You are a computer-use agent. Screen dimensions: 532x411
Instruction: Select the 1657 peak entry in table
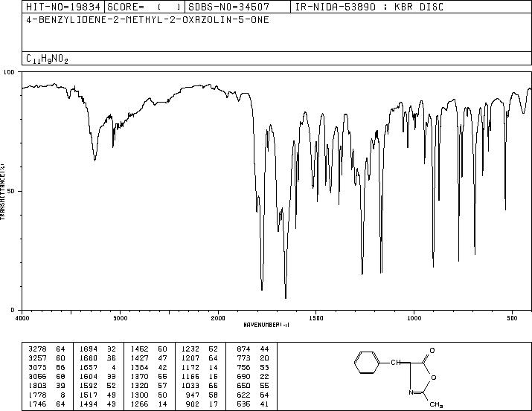pyautogui.click(x=98, y=367)
